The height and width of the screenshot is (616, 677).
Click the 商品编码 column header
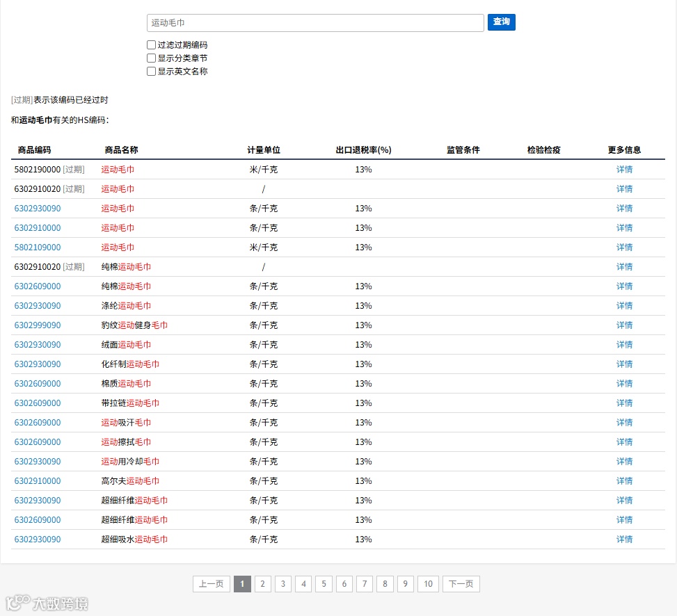35,150
